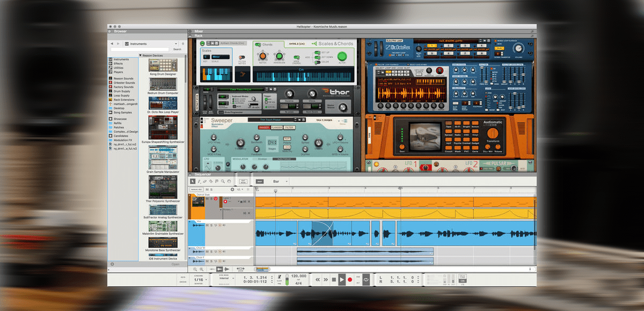Select the Filter mode on Sweeper
The image size is (644, 311).
289,128
